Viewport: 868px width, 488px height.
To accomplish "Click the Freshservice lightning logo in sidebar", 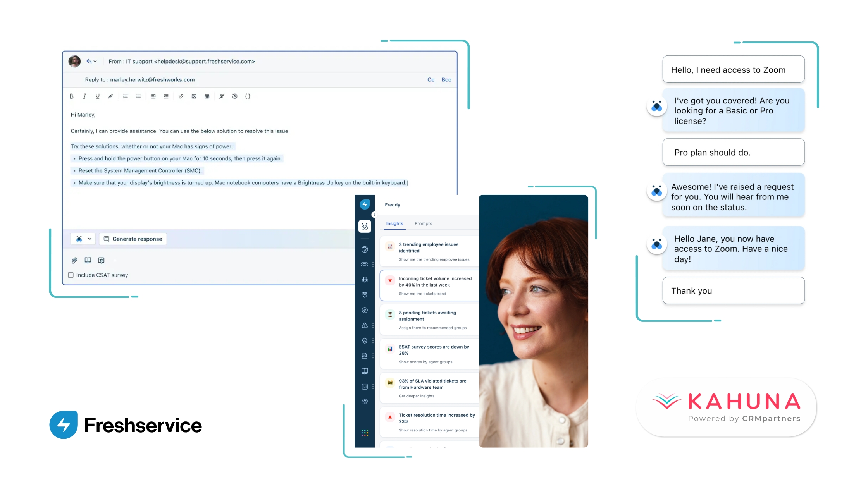I will (x=365, y=204).
